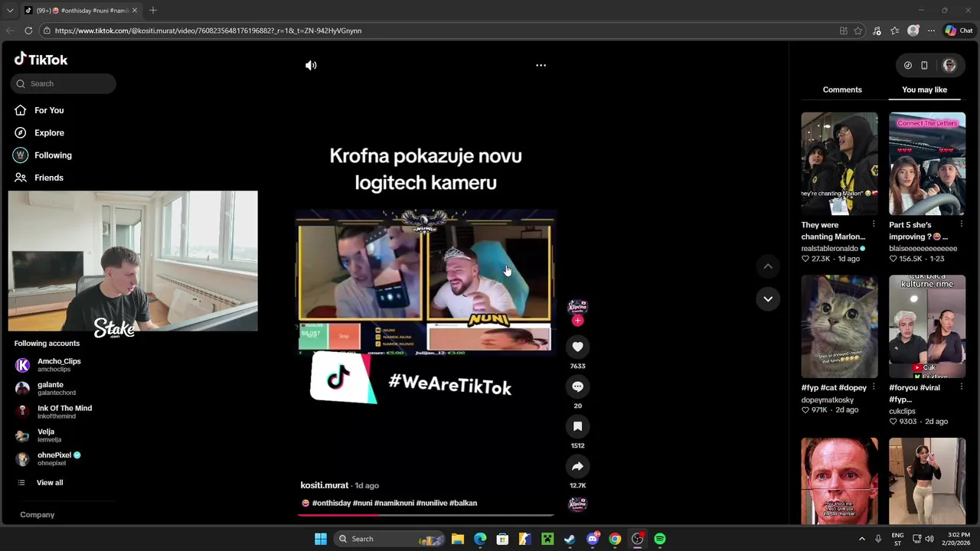
Task: Open Microsoft Store from the taskbar
Action: [x=502, y=539]
